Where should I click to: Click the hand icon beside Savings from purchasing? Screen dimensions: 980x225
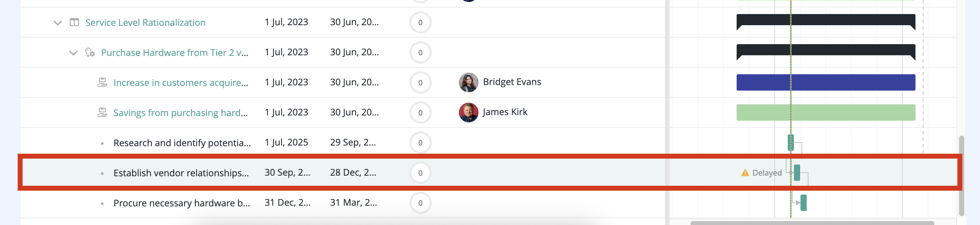point(102,113)
